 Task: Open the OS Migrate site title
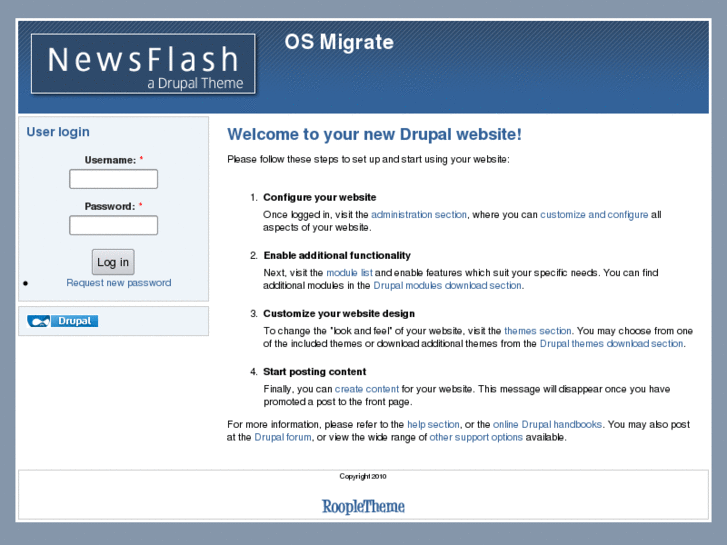coord(339,42)
